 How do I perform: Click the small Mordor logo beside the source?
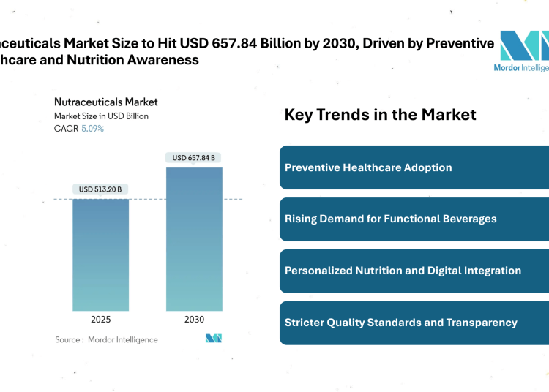click(214, 338)
